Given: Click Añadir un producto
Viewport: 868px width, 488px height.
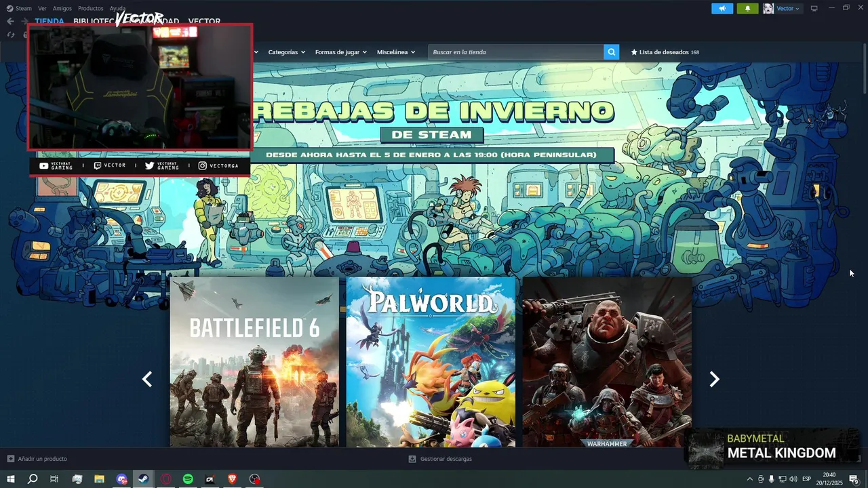Looking at the screenshot, I should [37, 459].
